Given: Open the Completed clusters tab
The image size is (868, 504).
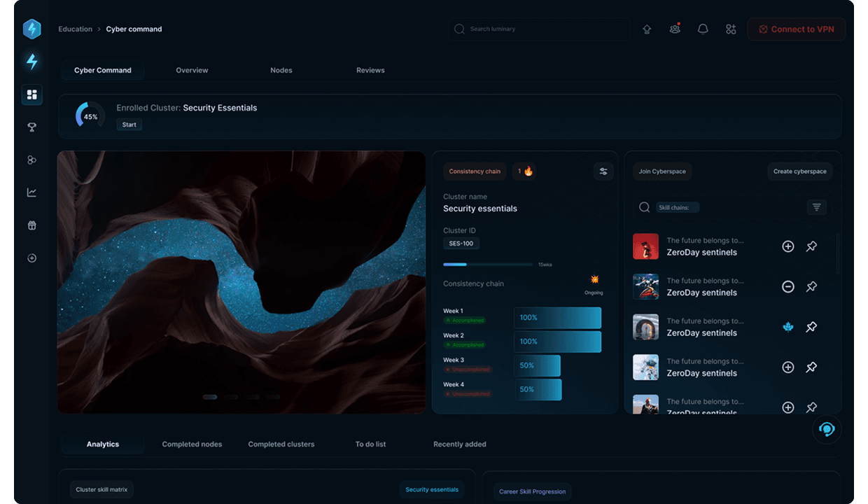Looking at the screenshot, I should (x=281, y=444).
